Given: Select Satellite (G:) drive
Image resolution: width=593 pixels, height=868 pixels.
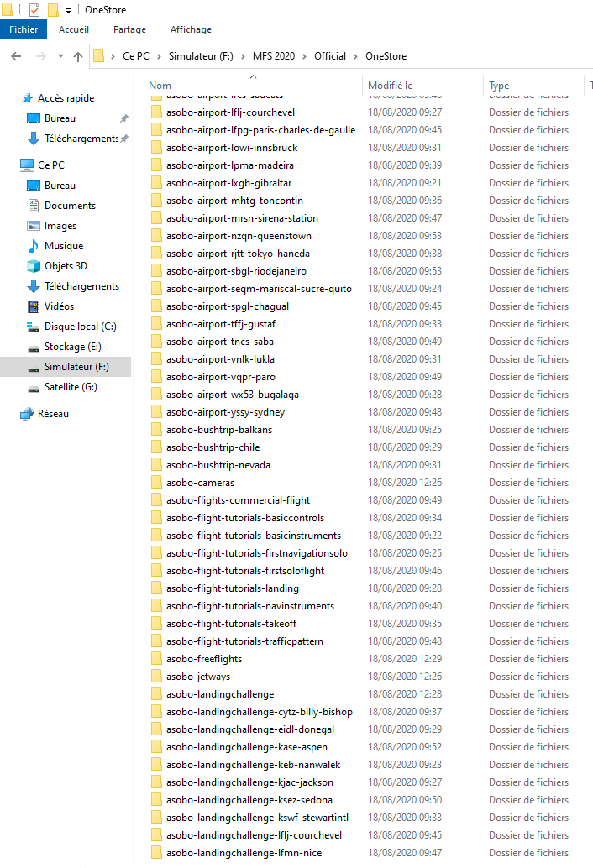Looking at the screenshot, I should click(71, 387).
